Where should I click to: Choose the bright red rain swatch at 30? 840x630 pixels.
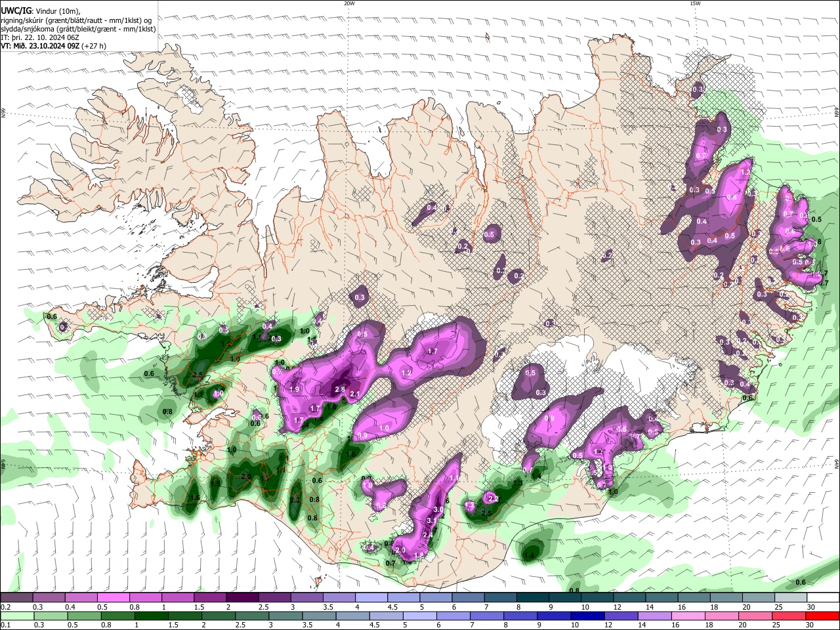823,616
